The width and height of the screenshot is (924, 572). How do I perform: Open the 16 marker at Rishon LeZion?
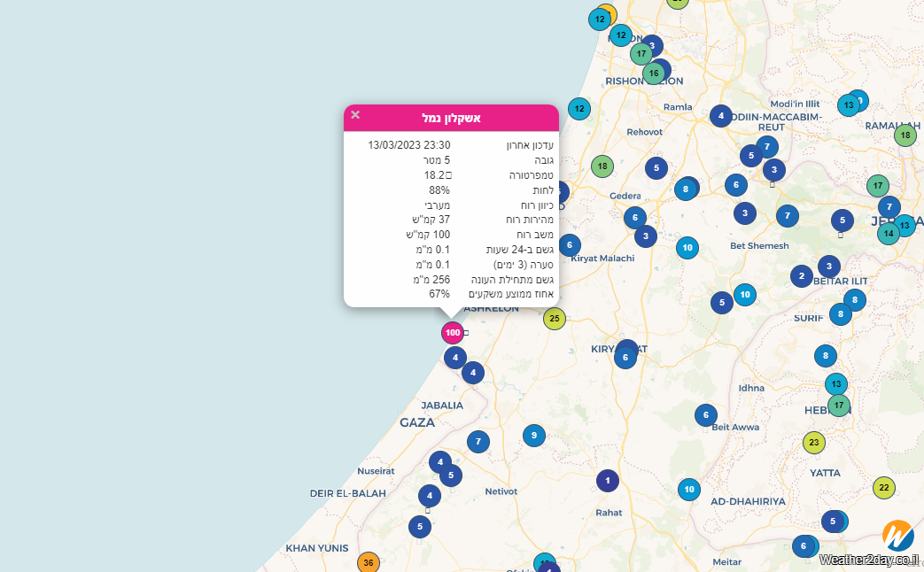click(x=654, y=73)
